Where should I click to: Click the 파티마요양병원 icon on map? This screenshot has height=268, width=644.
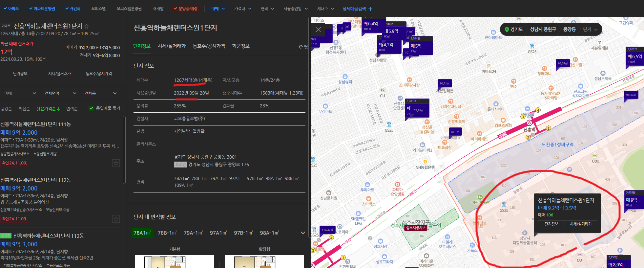(x=397, y=184)
